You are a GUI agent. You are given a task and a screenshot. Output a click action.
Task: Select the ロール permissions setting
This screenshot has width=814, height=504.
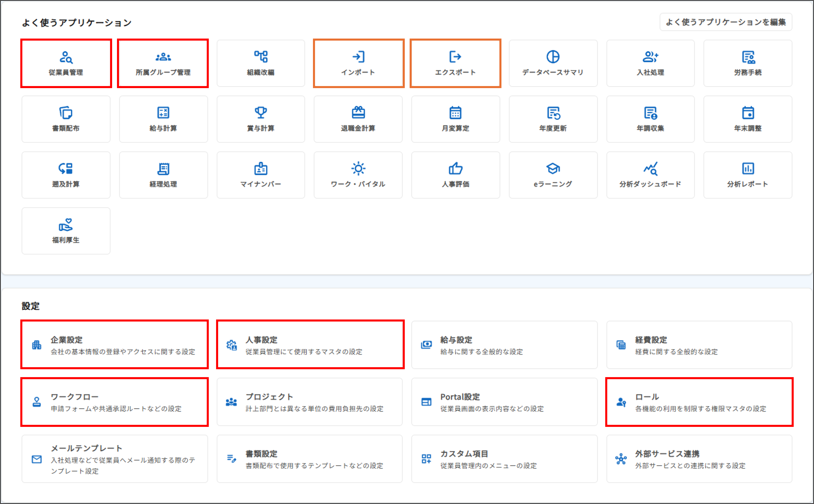[699, 402]
